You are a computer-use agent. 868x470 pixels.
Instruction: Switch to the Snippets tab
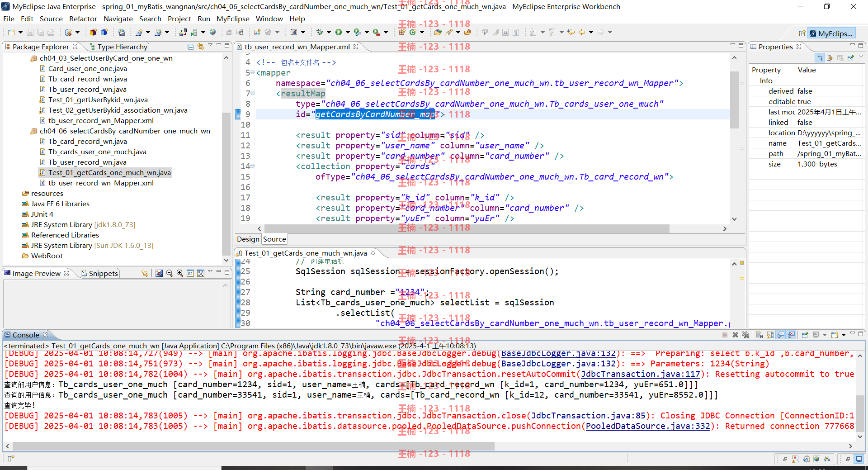coord(99,273)
